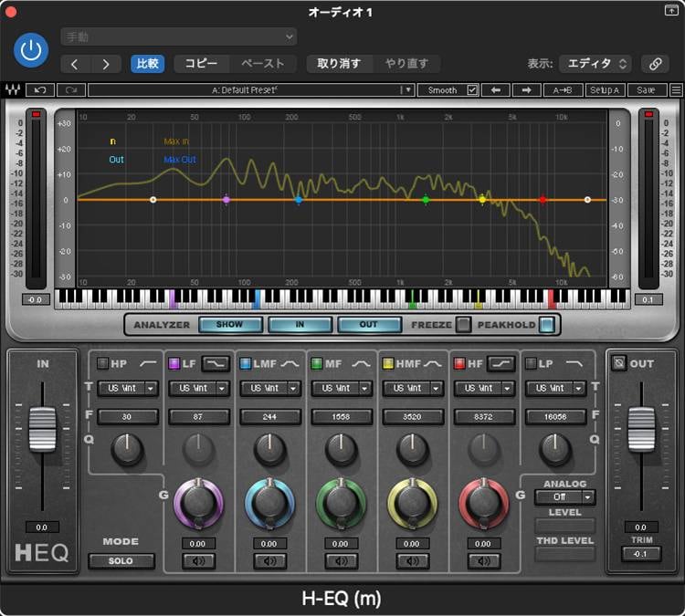Go to next setting with chevron
Viewport: 685px width, 616px height.
tap(106, 64)
